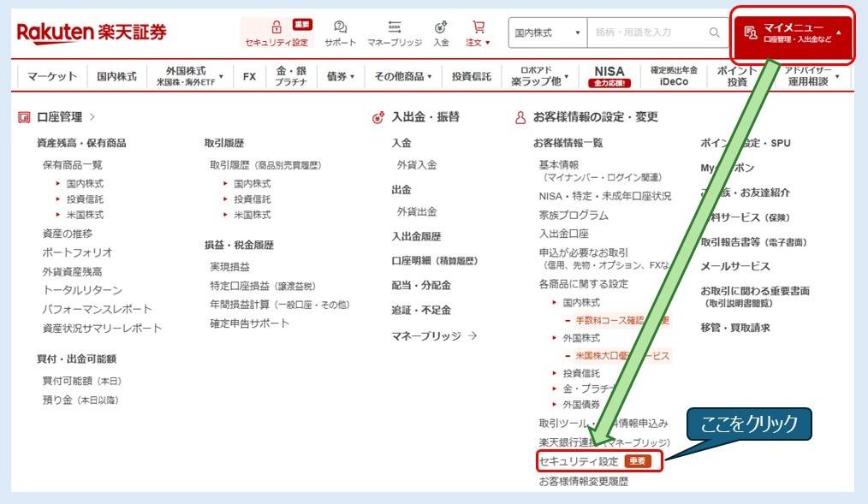This screenshot has height=504, width=868.
Task: Focus the 銘柄・用語を入力 search field
Action: pyautogui.click(x=648, y=33)
